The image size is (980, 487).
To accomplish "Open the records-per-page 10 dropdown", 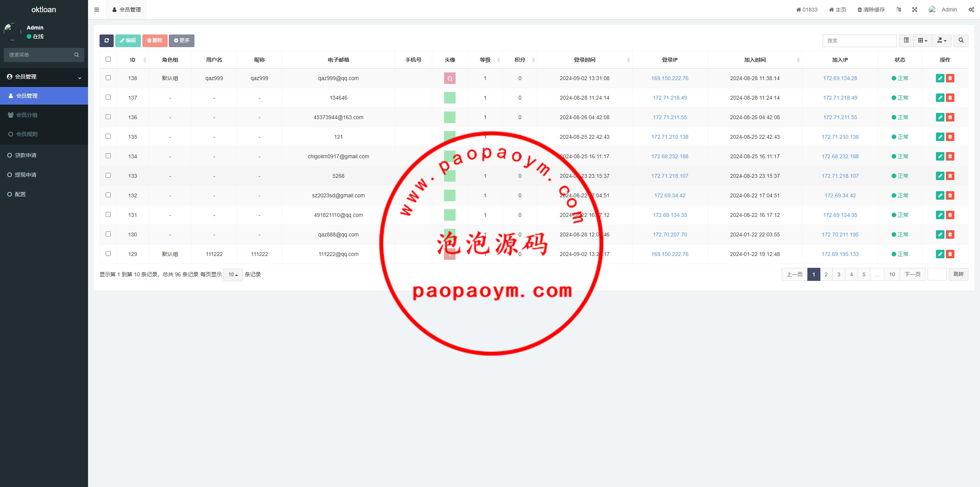I will pos(233,275).
